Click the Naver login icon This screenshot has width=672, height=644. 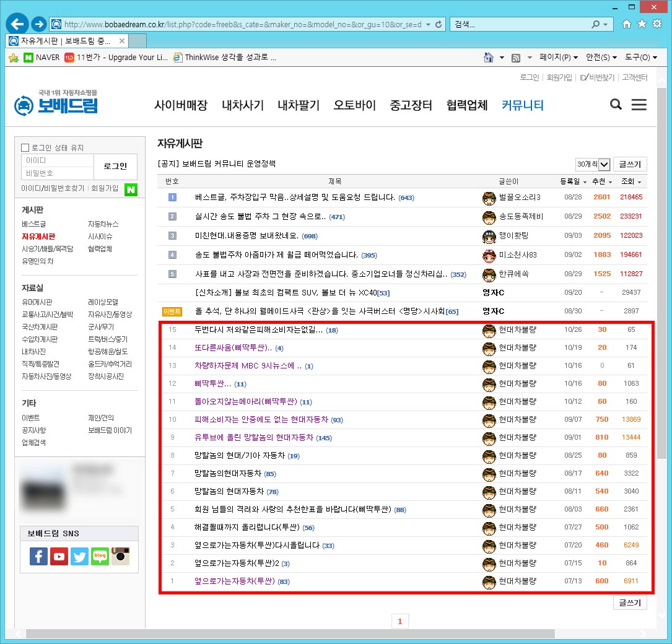[x=131, y=189]
